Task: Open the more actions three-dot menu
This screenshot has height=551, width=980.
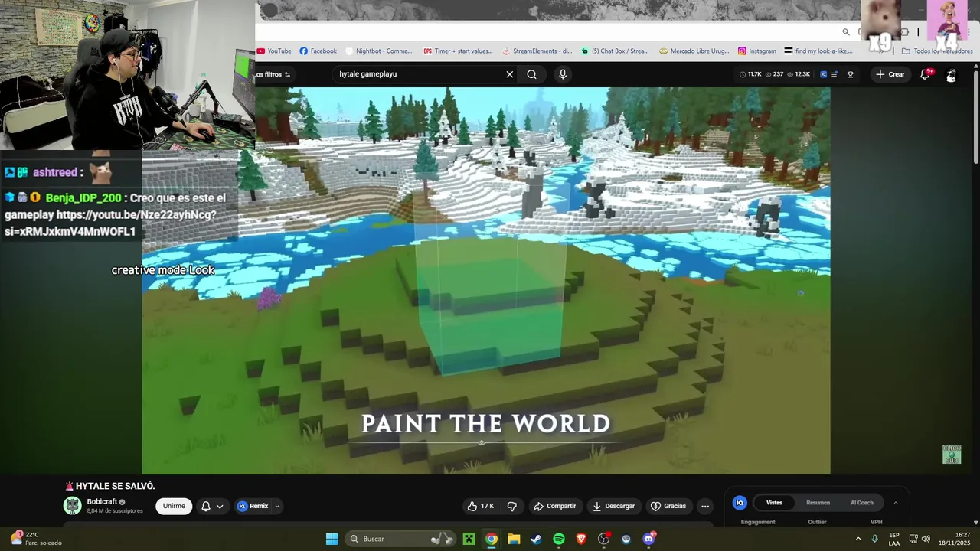Action: (x=705, y=506)
